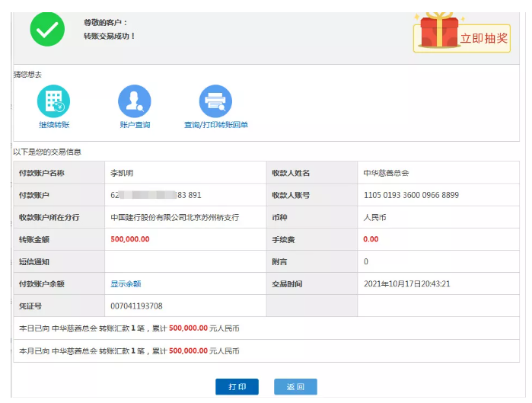
Task: Click 显示余额 to show account balance
Action: click(126, 284)
